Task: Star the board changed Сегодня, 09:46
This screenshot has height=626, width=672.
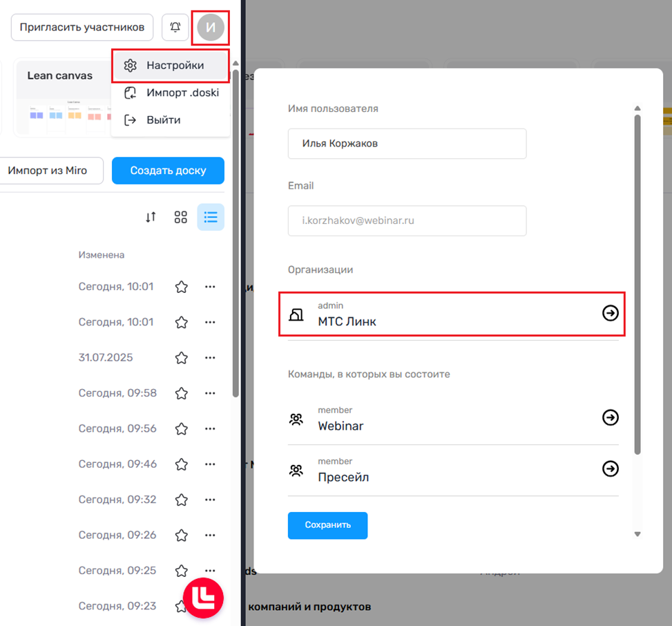Action: 181,464
